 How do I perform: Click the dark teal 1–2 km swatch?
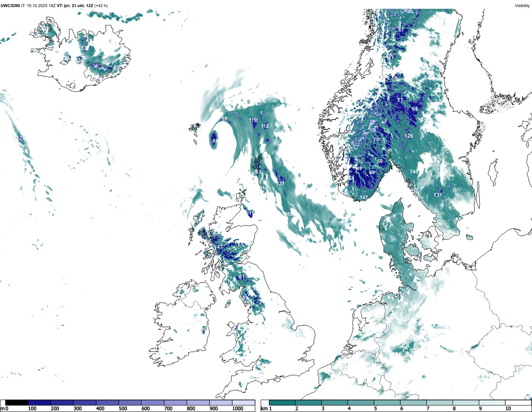pos(282,402)
